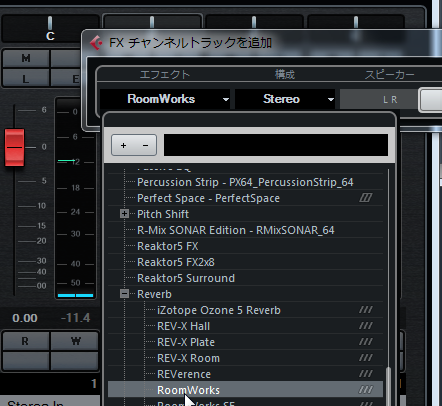Select Reaktor5 FX2x8 plug-in
This screenshot has height=406, width=442.
(x=176, y=262)
